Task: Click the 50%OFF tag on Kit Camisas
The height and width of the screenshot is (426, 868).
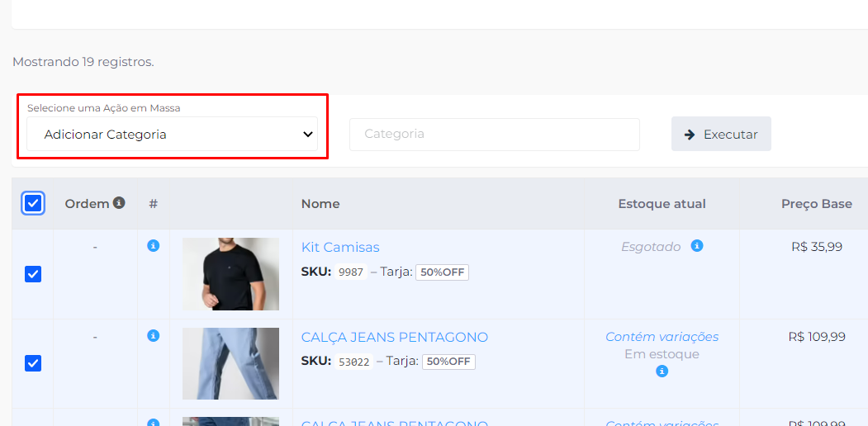Action: tap(443, 272)
